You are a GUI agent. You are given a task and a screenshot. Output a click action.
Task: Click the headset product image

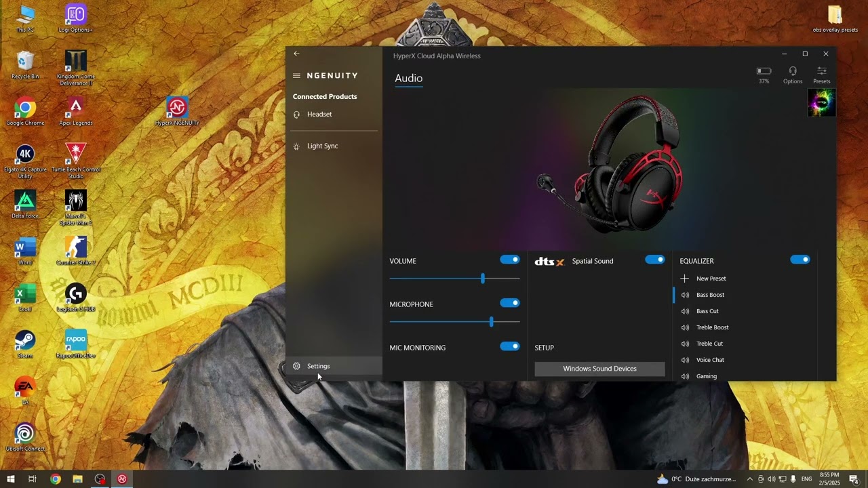pos(610,164)
